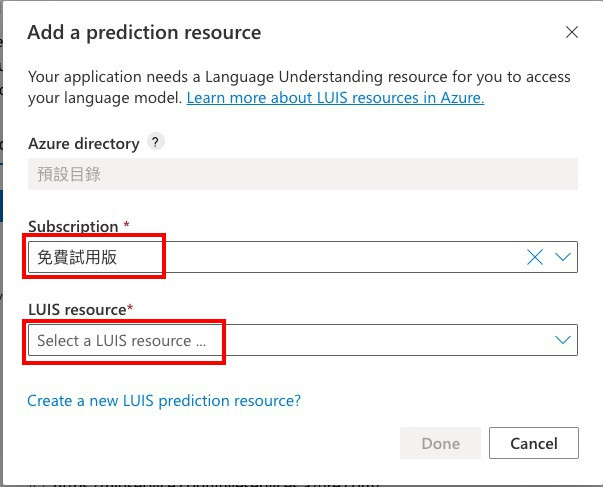Click the LUIS resource field label
Viewport: 603px width, 487px height.
point(77,310)
